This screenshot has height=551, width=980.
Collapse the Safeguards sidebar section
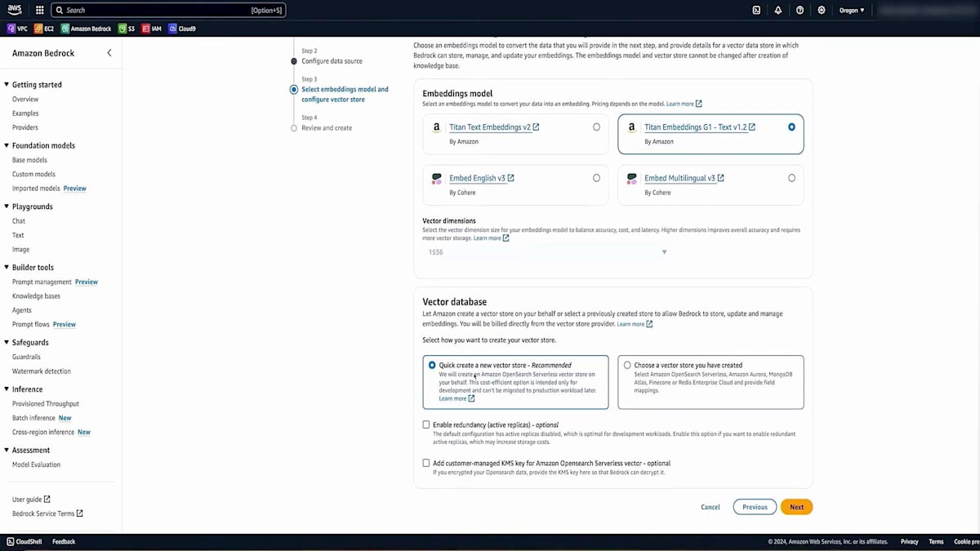(7, 342)
